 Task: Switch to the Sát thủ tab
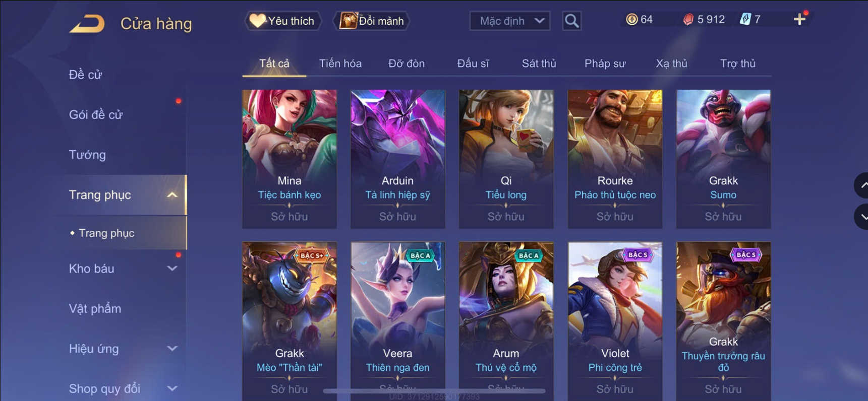[539, 63]
